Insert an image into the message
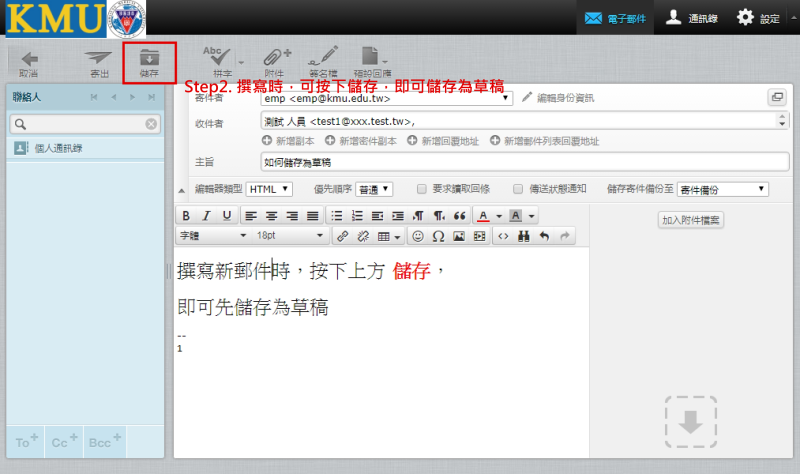 point(459,236)
